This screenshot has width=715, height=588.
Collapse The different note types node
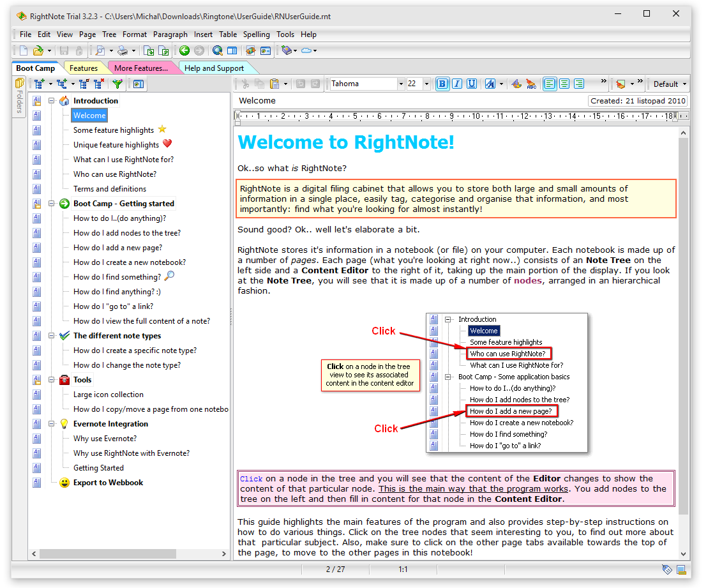click(x=52, y=336)
